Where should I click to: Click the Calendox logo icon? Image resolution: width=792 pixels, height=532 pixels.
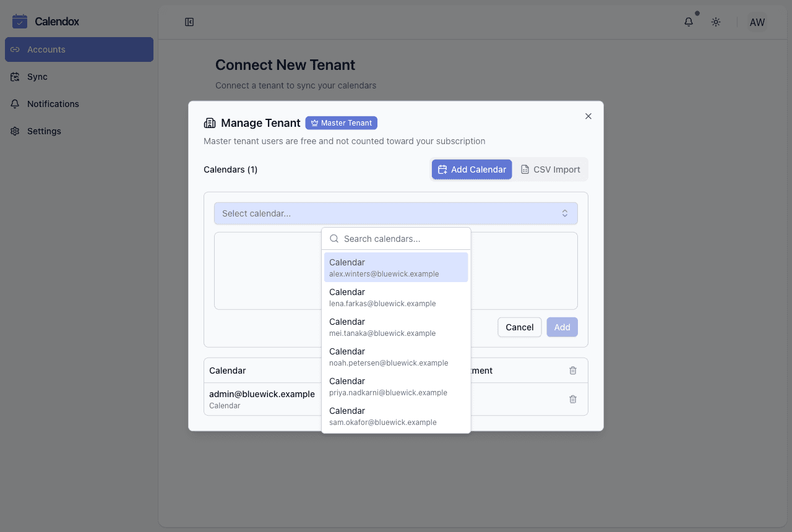tap(20, 22)
